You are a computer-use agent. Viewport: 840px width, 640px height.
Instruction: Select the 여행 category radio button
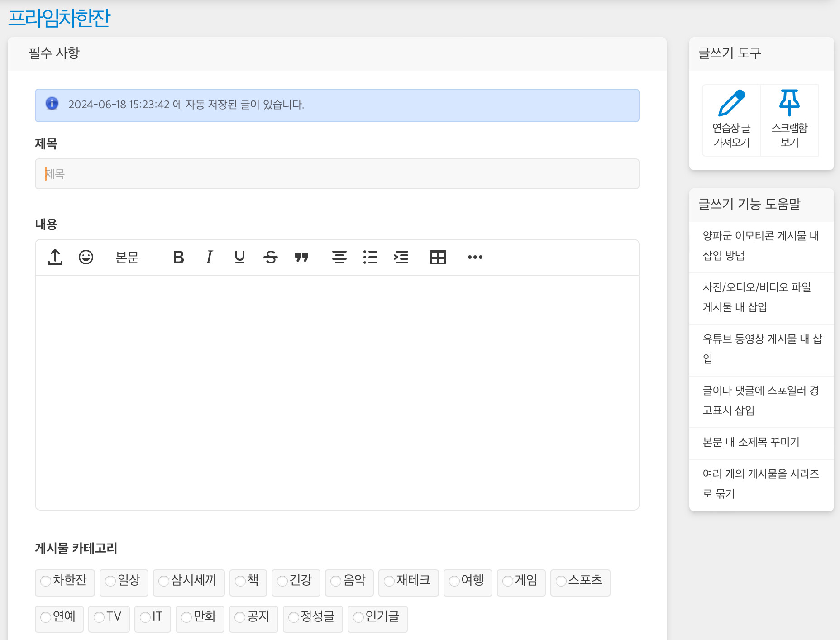coord(454,581)
